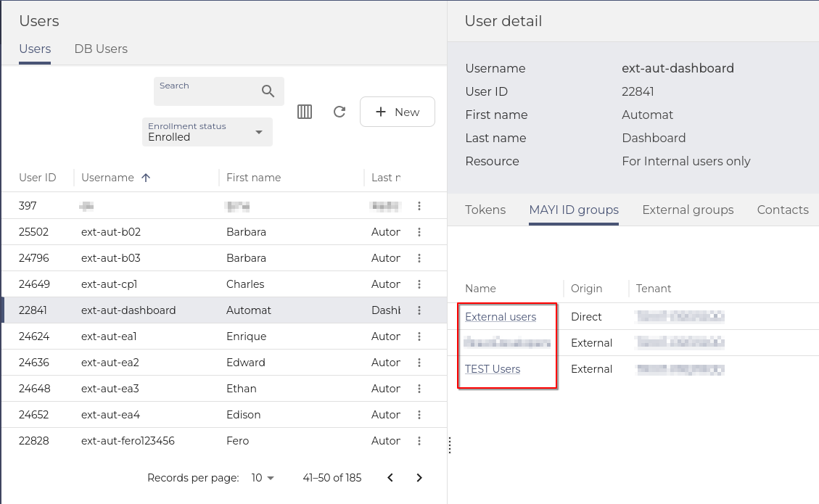Click the refresh icon
Viewport: 819px width, 504px height.
pos(339,112)
